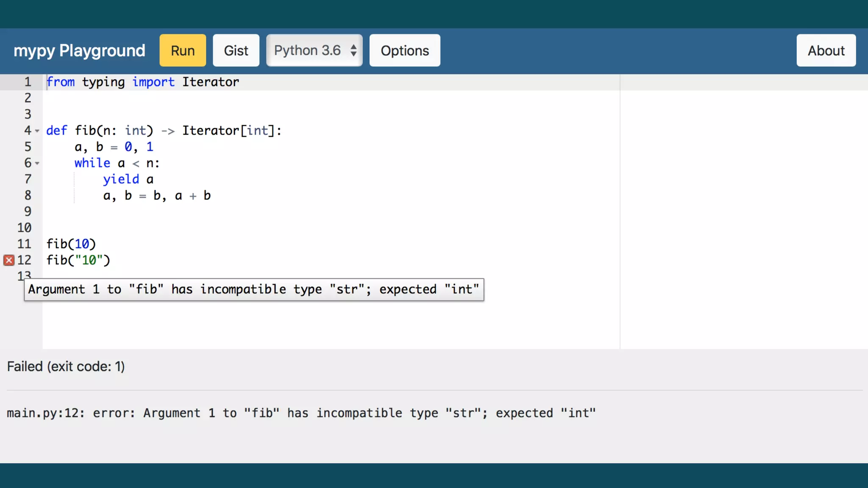Click line number 7 in the gutter
Viewport: 868px width, 488px height.
28,179
